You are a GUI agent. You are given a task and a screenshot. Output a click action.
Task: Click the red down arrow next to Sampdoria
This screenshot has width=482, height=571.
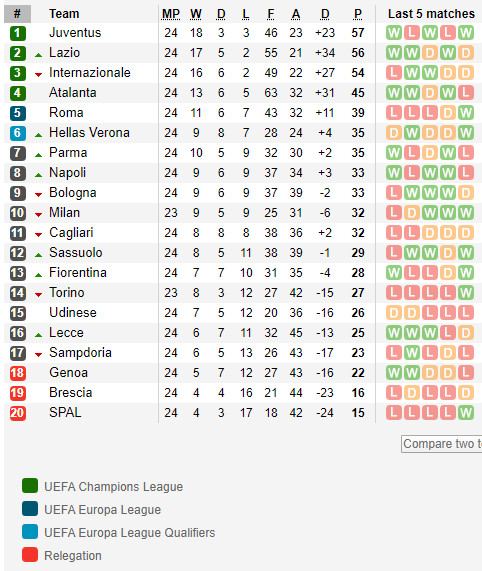tap(38, 355)
